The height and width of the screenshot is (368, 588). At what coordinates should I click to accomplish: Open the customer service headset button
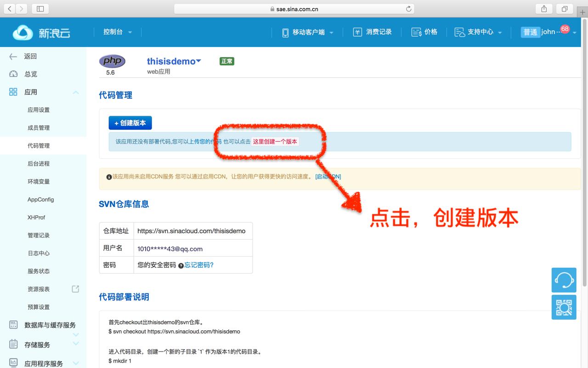pos(564,280)
